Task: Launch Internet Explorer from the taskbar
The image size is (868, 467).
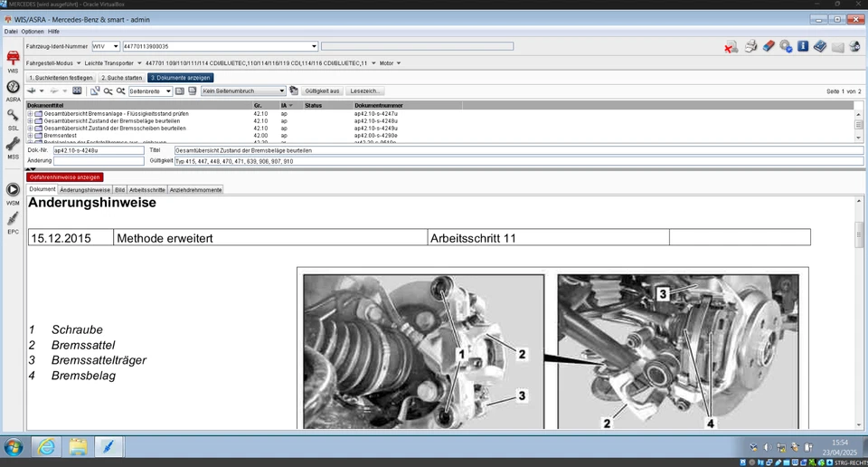Action: pyautogui.click(x=46, y=446)
